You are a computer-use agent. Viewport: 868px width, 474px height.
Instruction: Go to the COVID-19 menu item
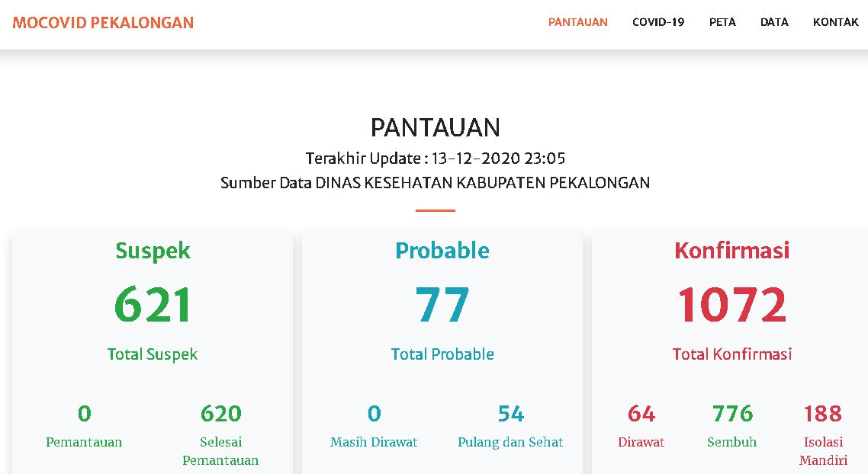[x=658, y=22]
